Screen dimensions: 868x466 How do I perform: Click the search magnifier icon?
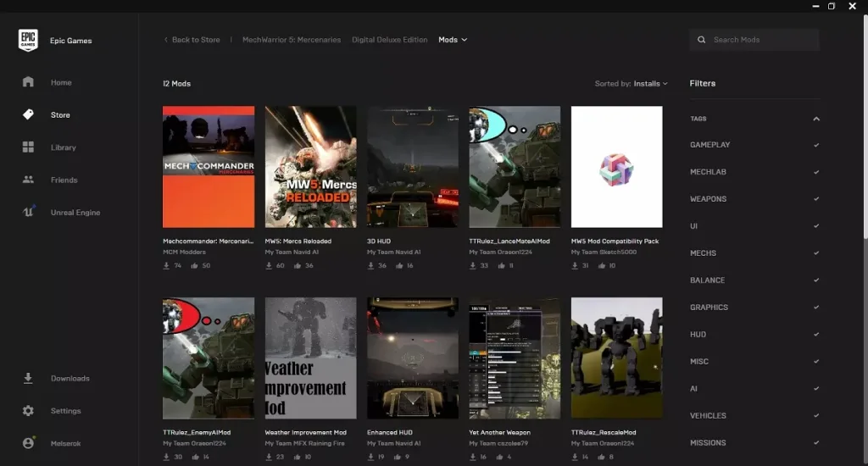[701, 40]
